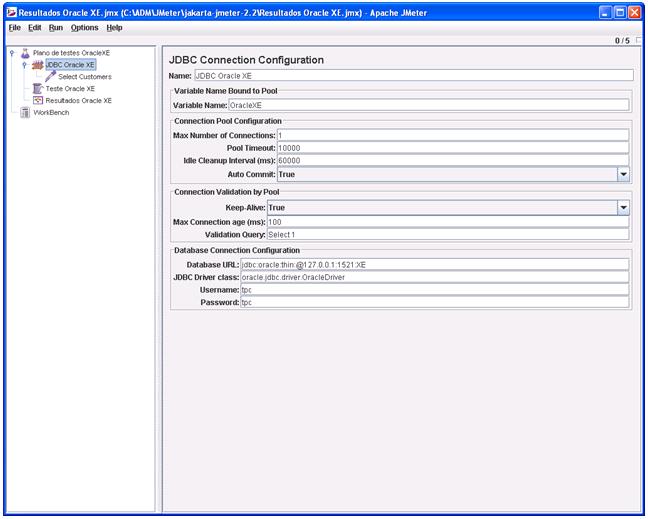648x519 pixels.
Task: Collapse the Plano de testes OracleXE tree node
Action: pyautogui.click(x=11, y=53)
